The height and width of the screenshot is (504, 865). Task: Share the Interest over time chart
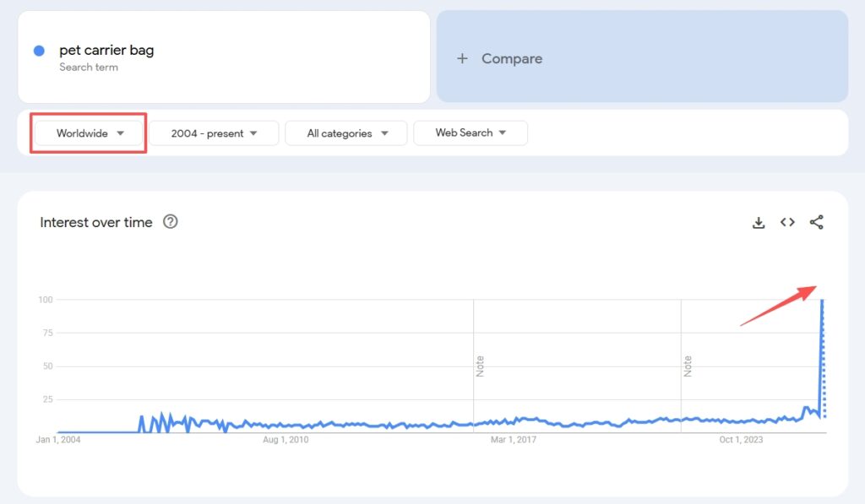click(816, 223)
